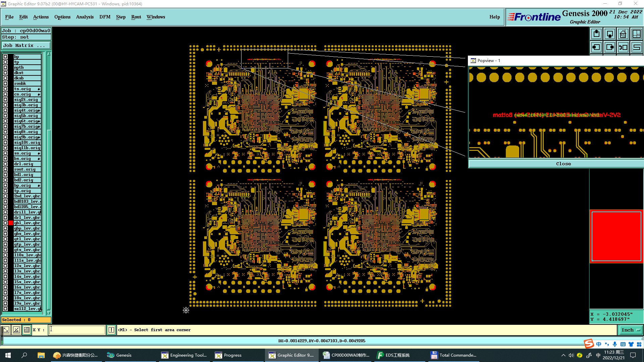Click the pan up view icon
This screenshot has height=362, width=644.
click(x=596, y=34)
